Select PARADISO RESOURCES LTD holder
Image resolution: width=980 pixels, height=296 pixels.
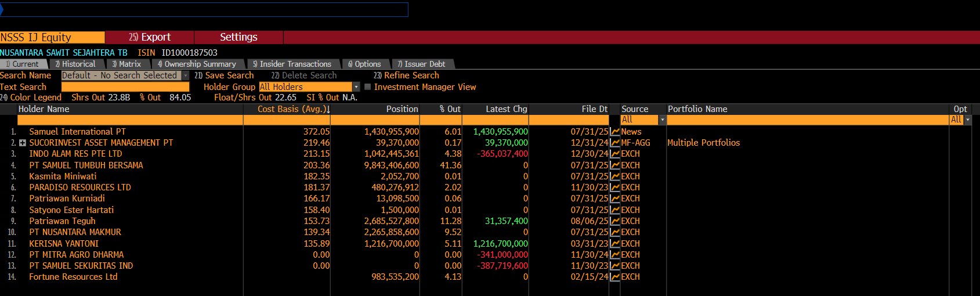click(x=80, y=187)
